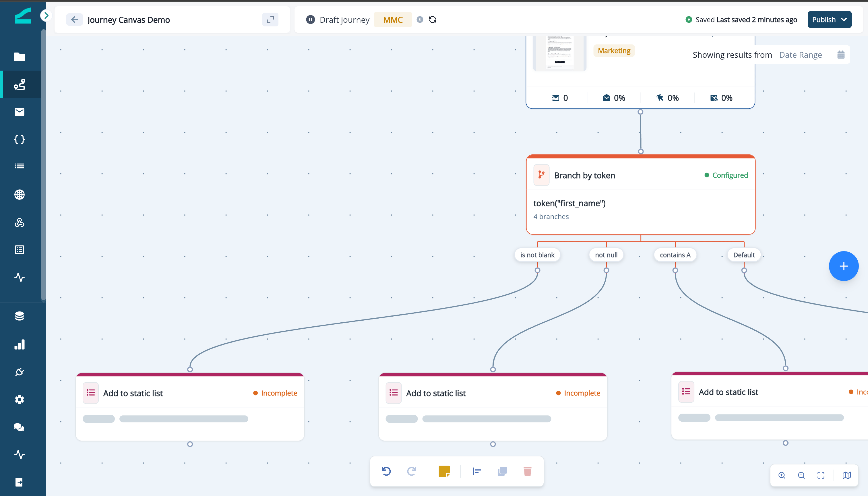This screenshot has width=868, height=496.
Task: Open the settings gear icon in the sidebar
Action: tap(20, 399)
